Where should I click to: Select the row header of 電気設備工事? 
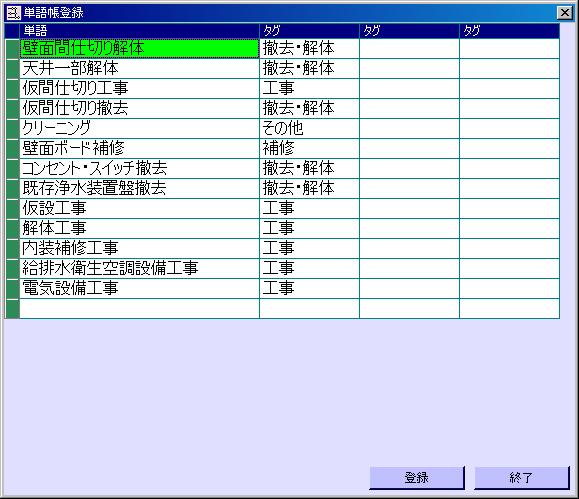[x=12, y=288]
